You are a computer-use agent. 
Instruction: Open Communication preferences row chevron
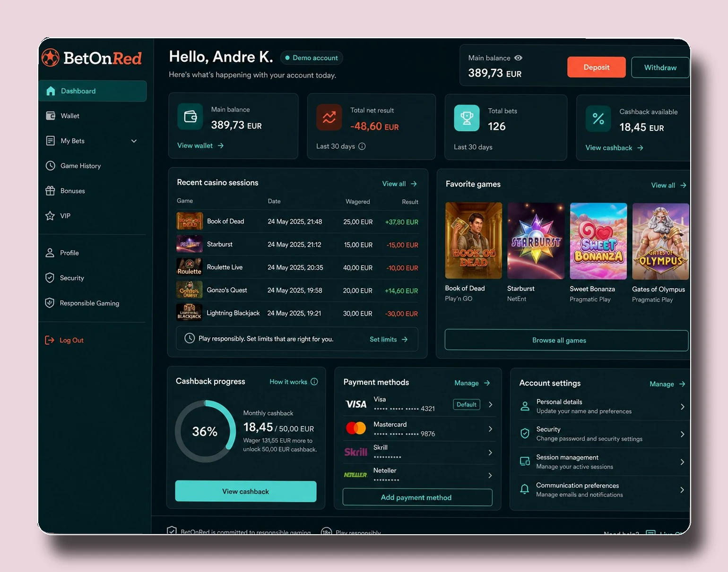(682, 490)
